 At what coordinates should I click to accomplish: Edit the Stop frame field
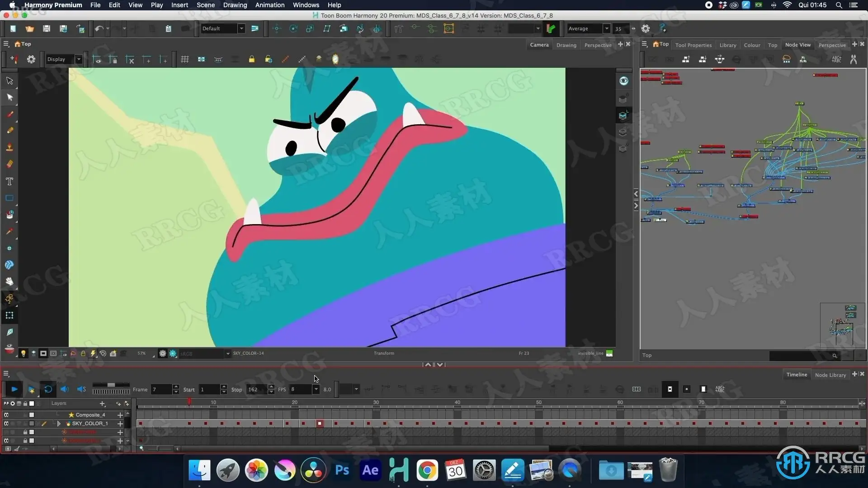point(257,389)
